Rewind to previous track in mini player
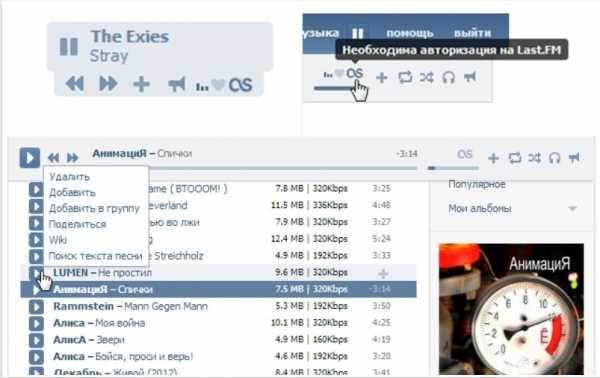The image size is (600, 378). 75,83
